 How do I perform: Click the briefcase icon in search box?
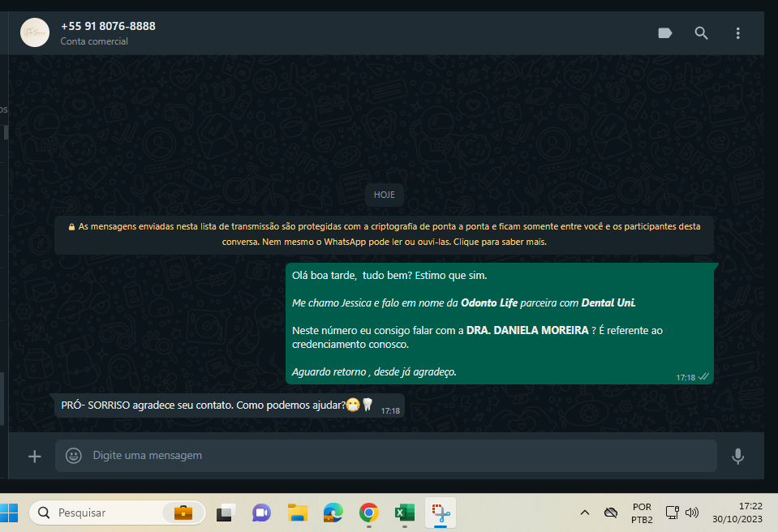tap(183, 513)
